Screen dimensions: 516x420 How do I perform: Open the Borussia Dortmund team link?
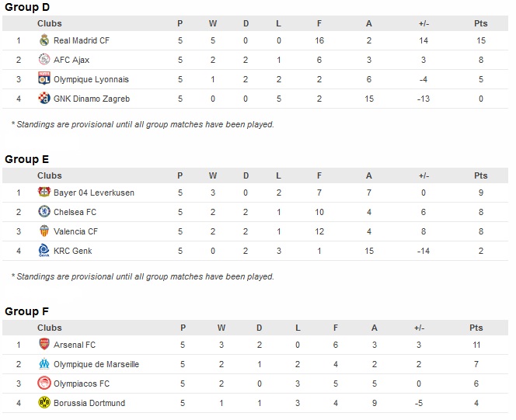(x=89, y=403)
